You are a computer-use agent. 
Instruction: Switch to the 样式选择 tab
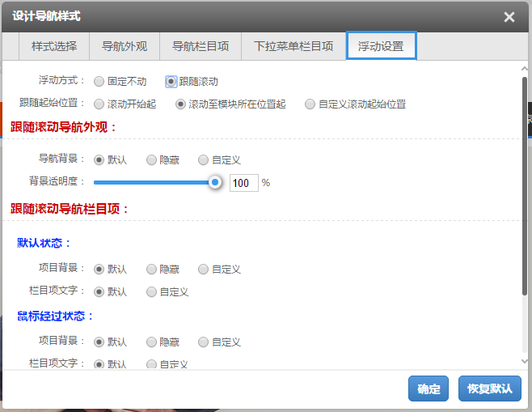(54, 46)
